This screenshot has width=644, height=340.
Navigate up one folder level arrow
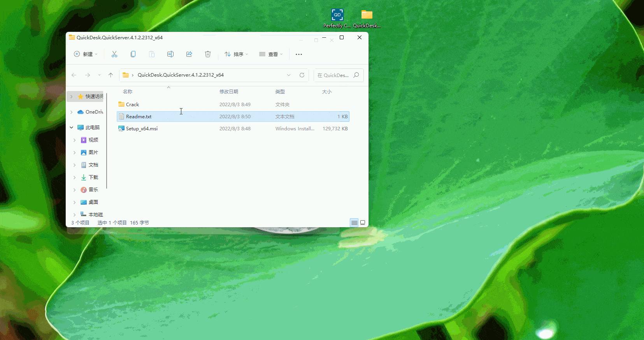111,75
